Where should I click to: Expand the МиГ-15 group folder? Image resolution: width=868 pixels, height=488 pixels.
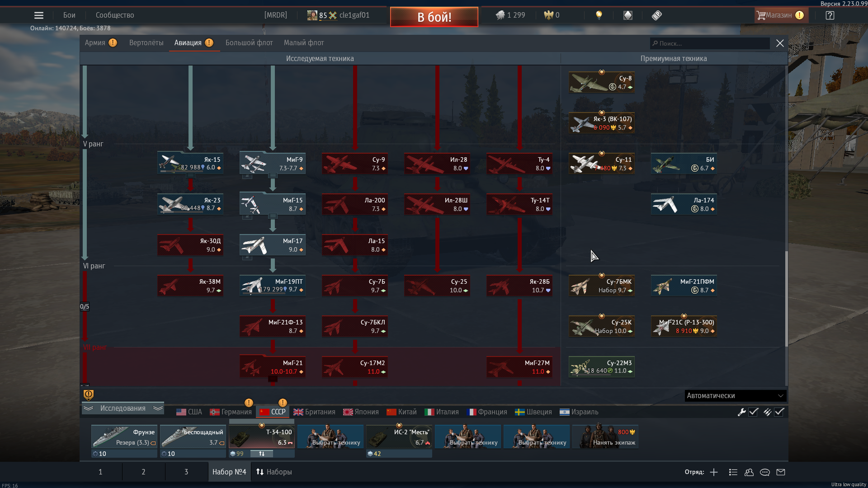coord(273,216)
